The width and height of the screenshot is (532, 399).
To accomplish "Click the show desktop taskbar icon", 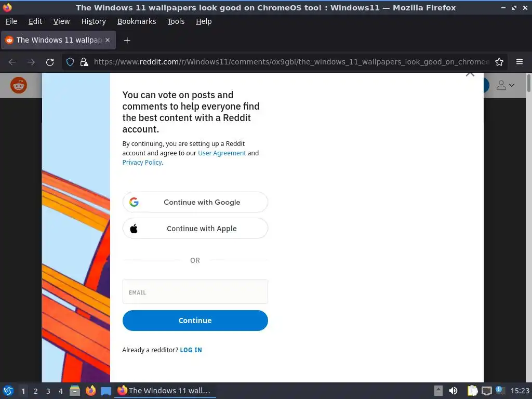I will 106,391.
